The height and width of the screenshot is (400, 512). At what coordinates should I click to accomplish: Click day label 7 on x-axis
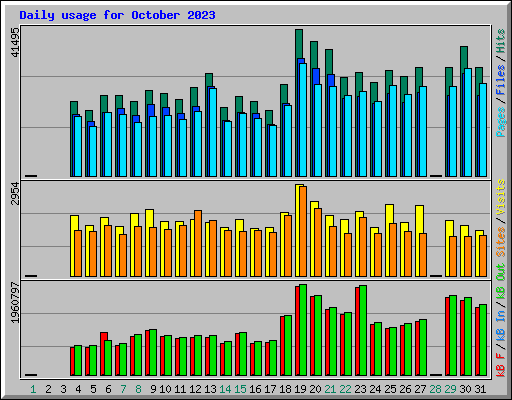pyautogui.click(x=123, y=389)
